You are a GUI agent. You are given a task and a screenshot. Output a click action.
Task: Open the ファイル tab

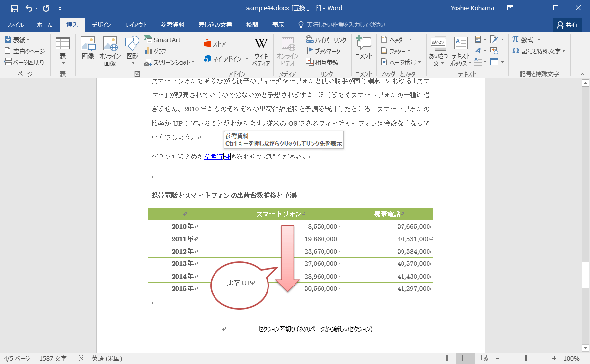pyautogui.click(x=15, y=25)
